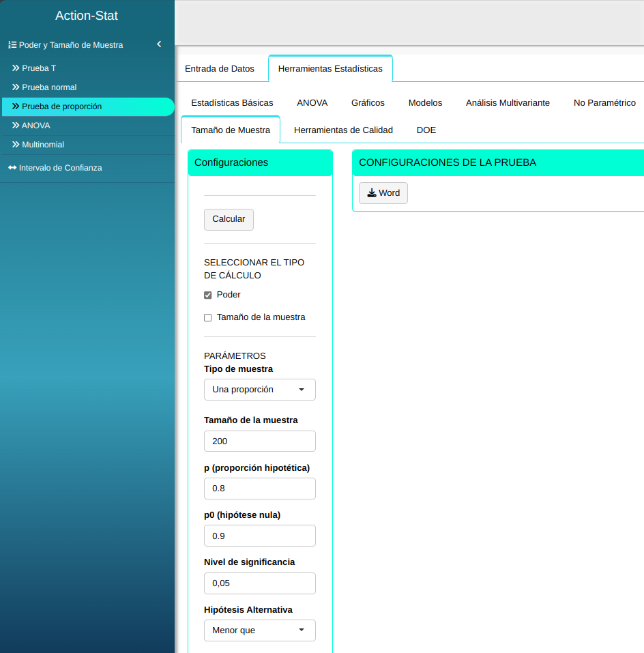Click the arrows icon beside Intervalo de Confianza

pos(12,168)
